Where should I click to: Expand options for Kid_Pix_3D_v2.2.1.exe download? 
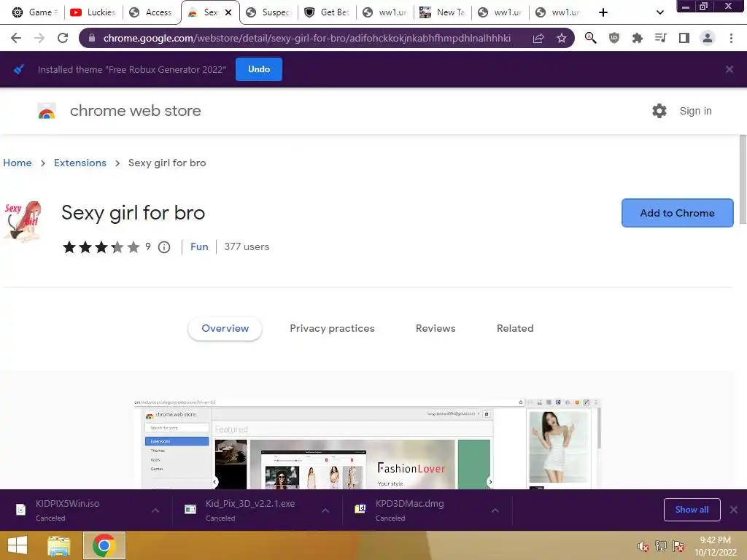pyautogui.click(x=325, y=510)
